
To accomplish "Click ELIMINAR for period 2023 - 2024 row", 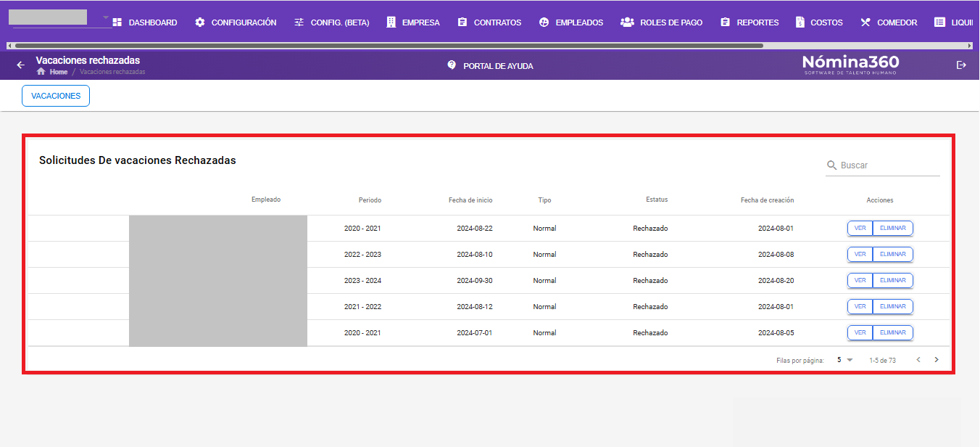I will [x=893, y=280].
